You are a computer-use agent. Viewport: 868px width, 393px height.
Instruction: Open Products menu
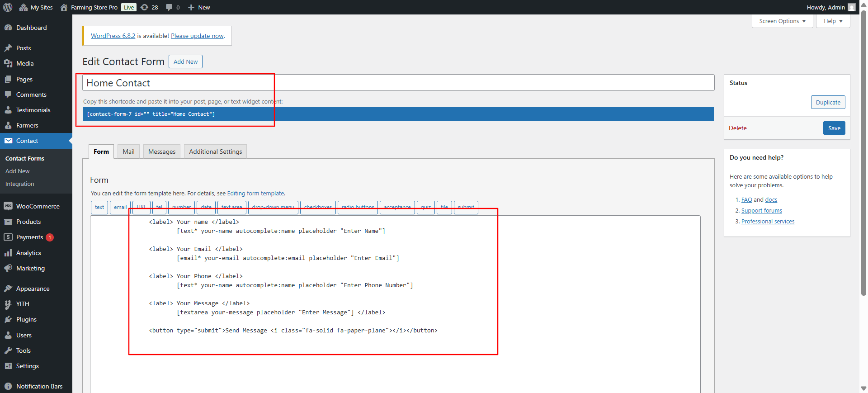[36, 222]
